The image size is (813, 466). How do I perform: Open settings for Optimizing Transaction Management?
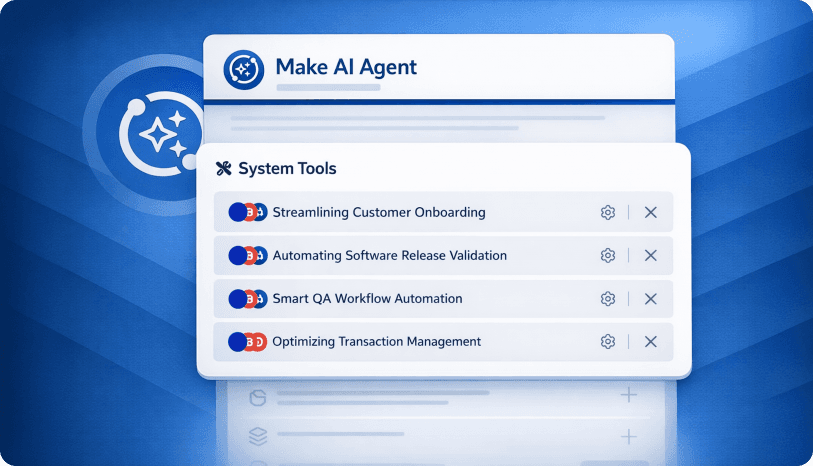point(608,342)
